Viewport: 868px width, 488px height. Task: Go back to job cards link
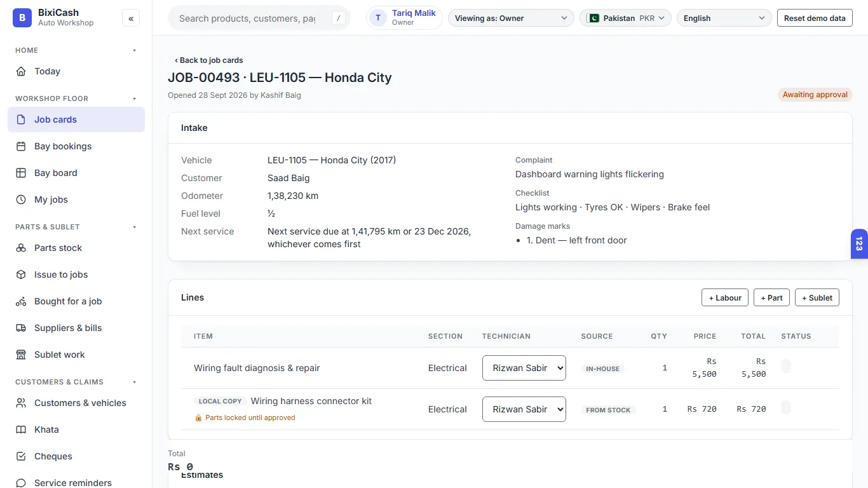pyautogui.click(x=209, y=60)
